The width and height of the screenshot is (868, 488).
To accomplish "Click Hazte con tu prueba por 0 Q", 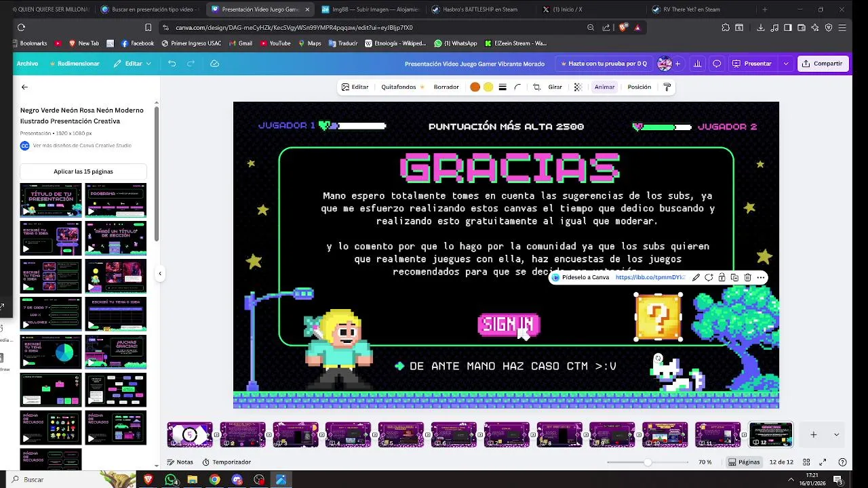I will point(603,64).
